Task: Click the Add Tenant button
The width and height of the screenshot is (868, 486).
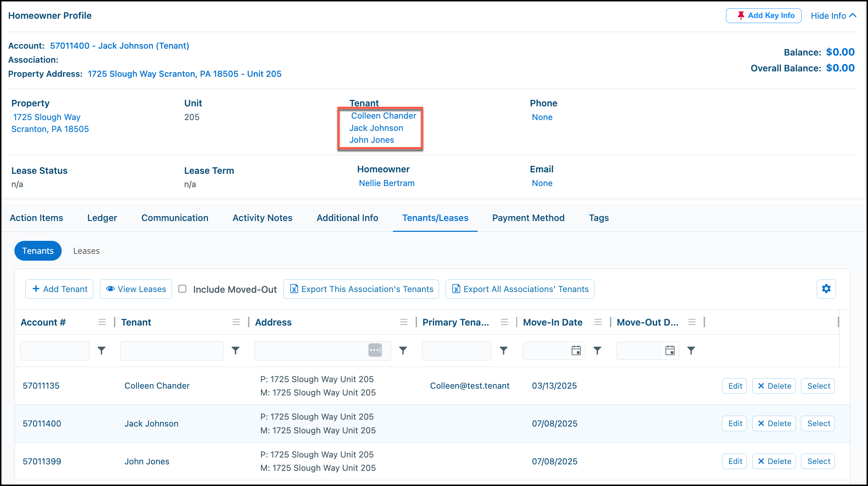Action: (x=59, y=289)
